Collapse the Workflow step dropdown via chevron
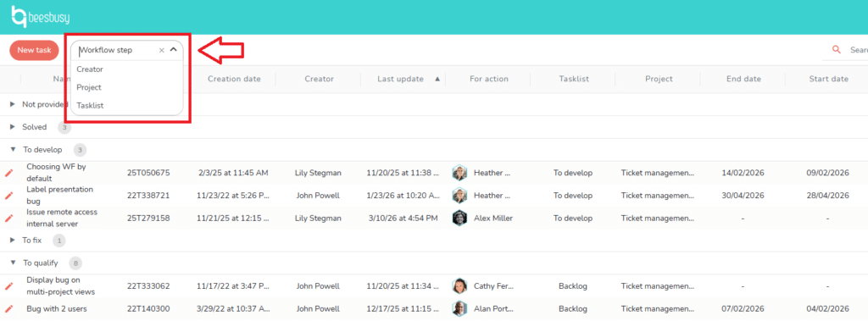Viewport: 868px width, 321px height. click(173, 50)
